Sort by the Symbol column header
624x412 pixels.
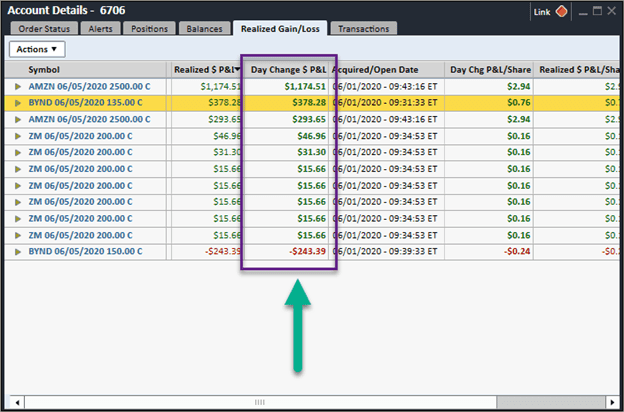(x=44, y=70)
